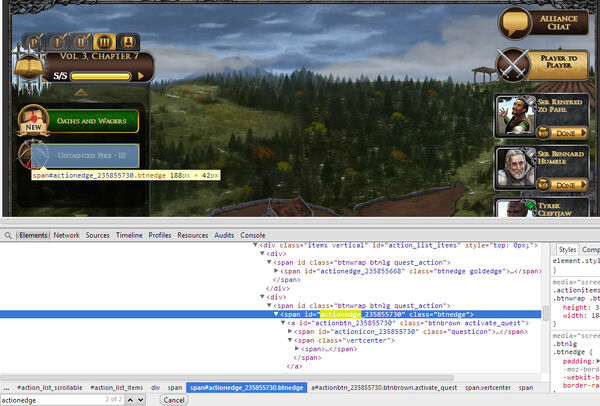This screenshot has width=600, height=406.
Task: Click the element.style rule in Styles
Action: [576, 261]
